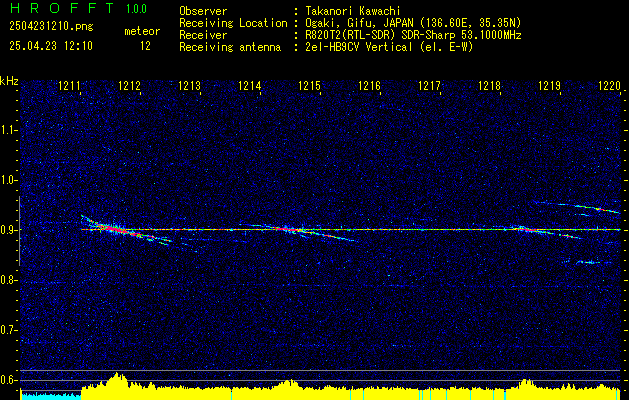Click the cyan segment of the power graph
The image size is (629, 400).
point(51,396)
